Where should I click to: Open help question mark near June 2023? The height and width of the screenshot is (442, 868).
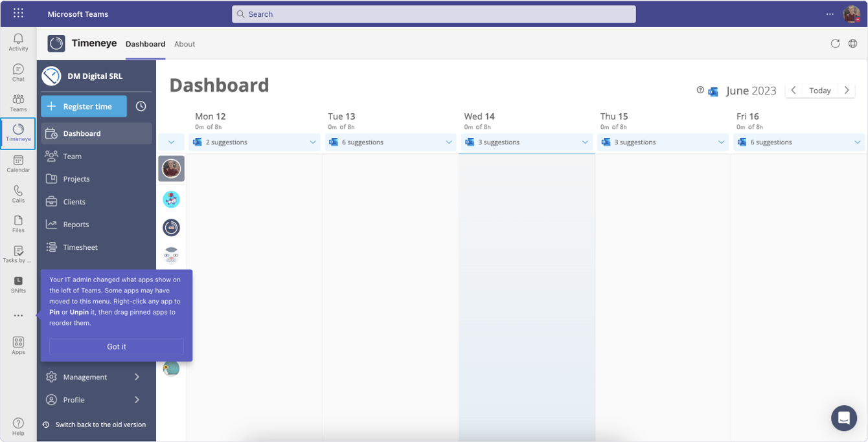click(x=700, y=90)
